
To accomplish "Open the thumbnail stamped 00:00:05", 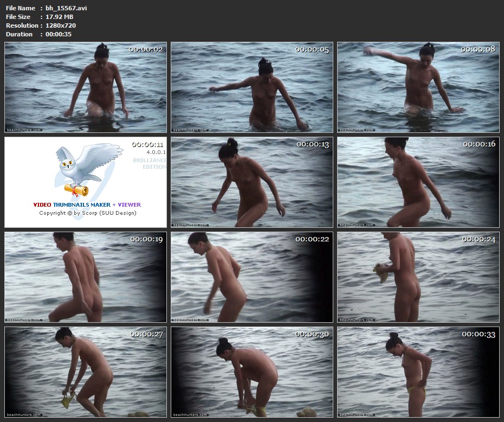I will click(x=252, y=87).
